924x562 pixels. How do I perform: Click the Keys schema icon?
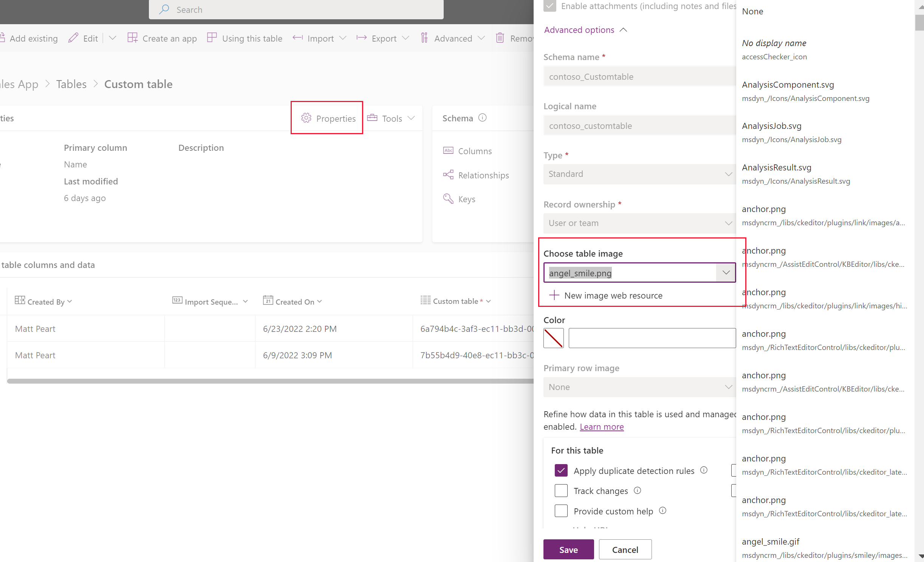tap(448, 198)
